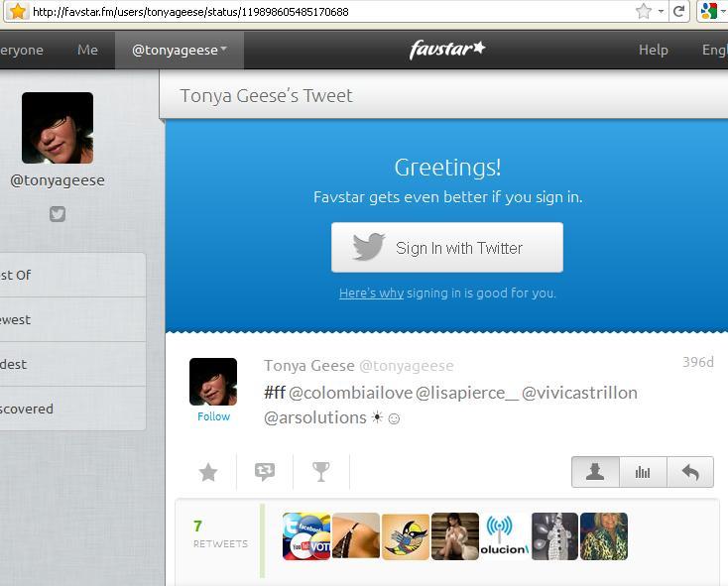This screenshot has height=586, width=728.
Task: Open the clown figure retweeter avatar
Action: point(554,536)
